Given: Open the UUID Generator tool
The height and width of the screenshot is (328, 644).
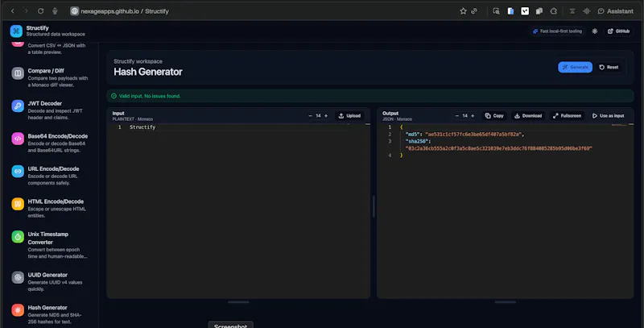Looking at the screenshot, I should (x=50, y=281).
